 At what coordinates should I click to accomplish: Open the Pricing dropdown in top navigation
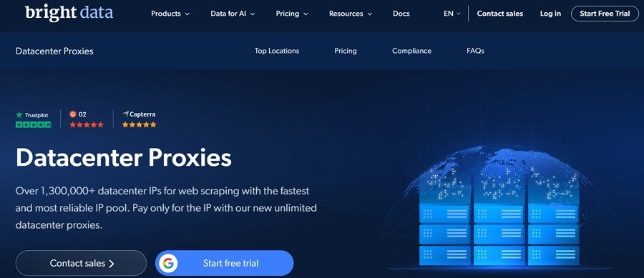(x=292, y=14)
